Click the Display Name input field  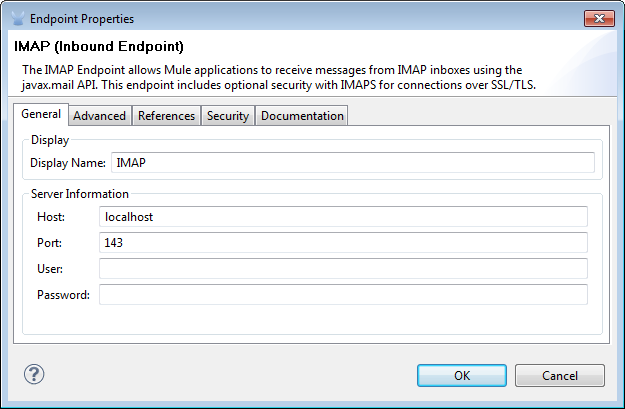352,162
